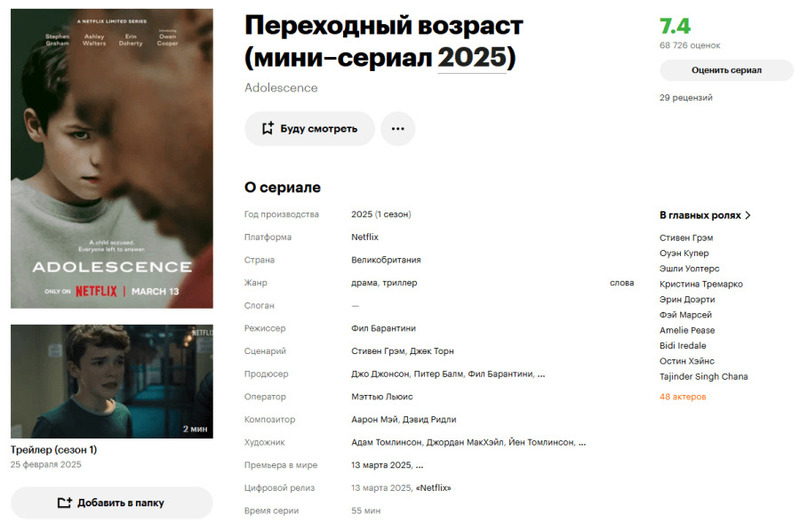Open artist 'Джордан МакХэйл'

[465, 442]
